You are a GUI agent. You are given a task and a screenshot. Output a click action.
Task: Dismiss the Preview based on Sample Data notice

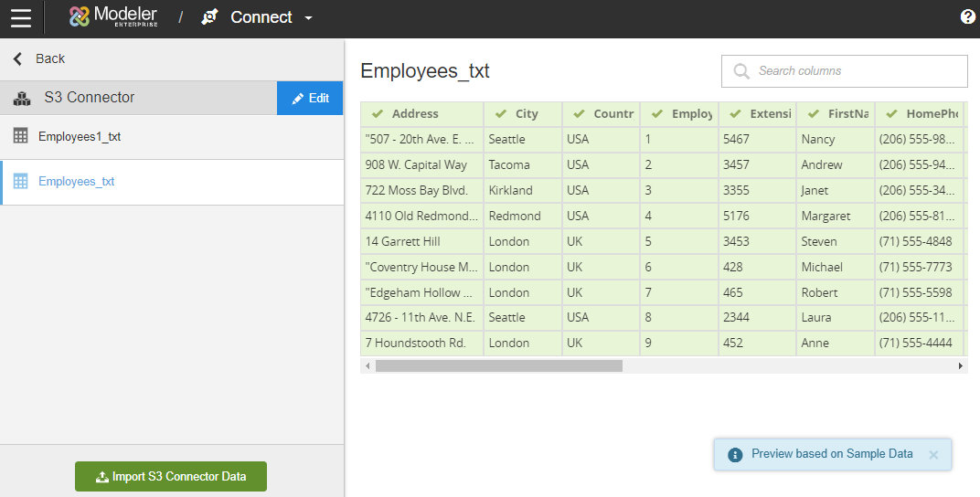click(933, 454)
